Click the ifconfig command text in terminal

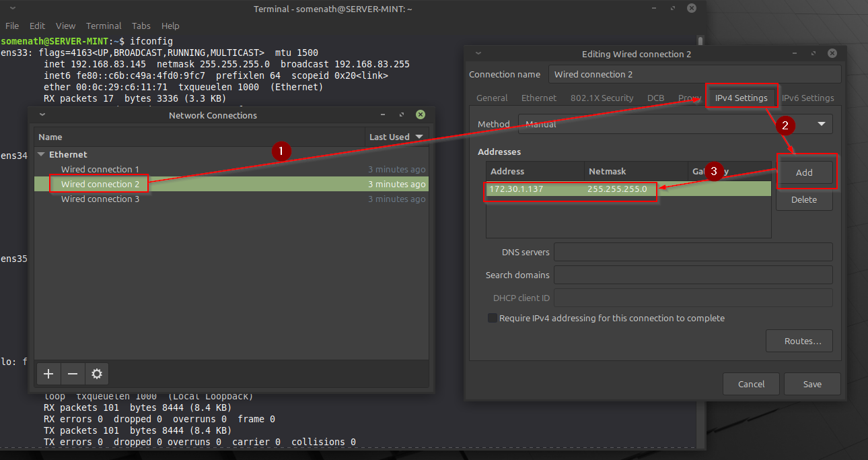[151, 41]
